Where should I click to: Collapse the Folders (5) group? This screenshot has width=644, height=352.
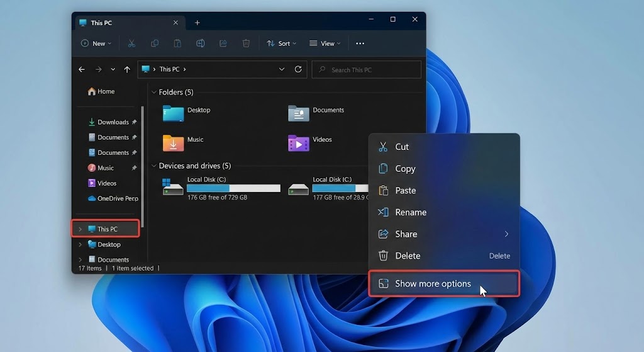154,92
